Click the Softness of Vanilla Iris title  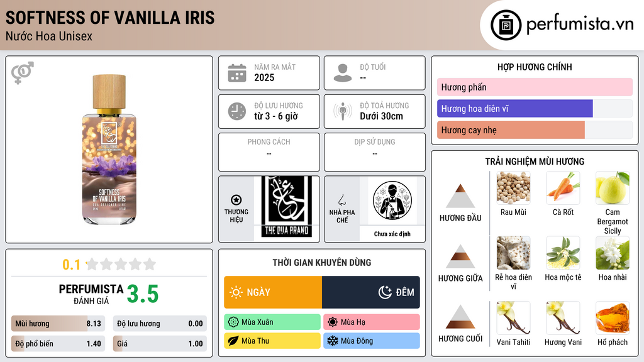pyautogui.click(x=110, y=18)
